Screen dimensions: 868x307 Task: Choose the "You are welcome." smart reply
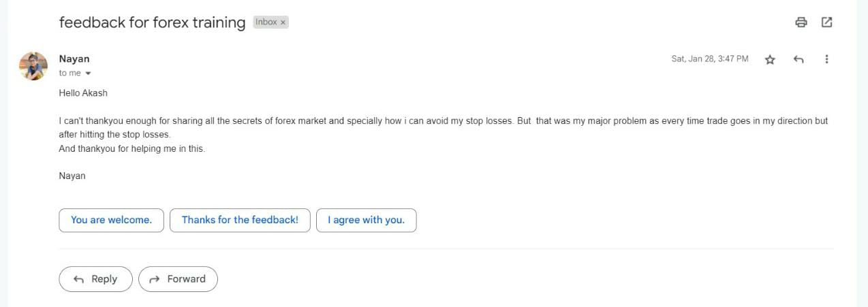tap(111, 220)
